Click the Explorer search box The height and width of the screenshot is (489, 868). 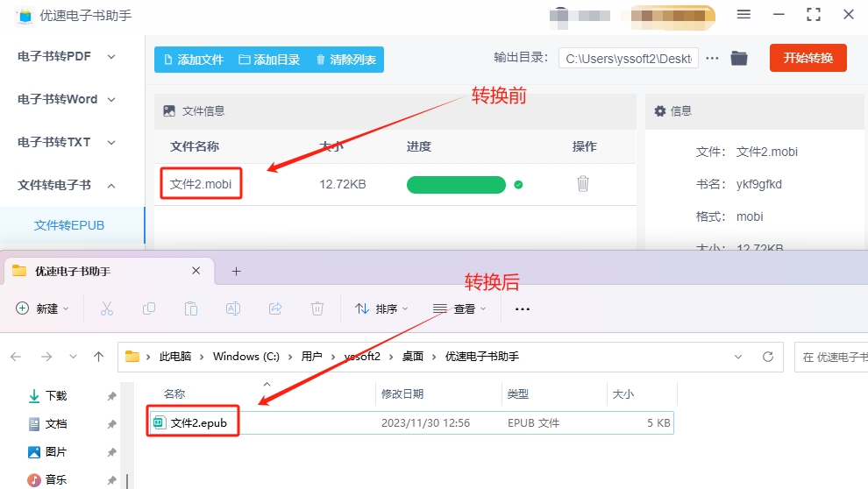(831, 358)
